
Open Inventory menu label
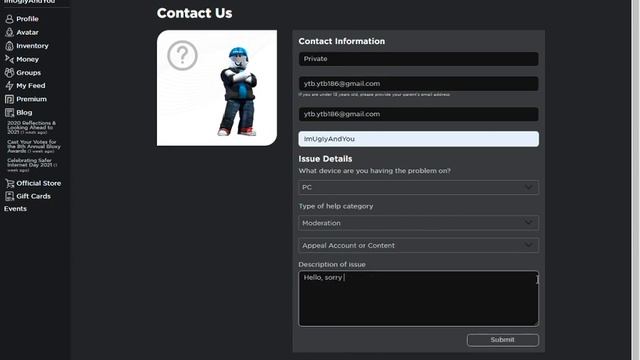click(32, 46)
